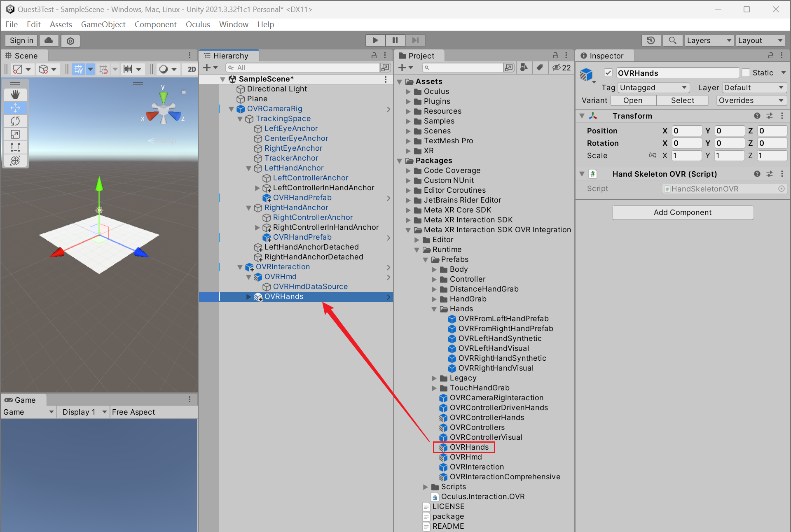This screenshot has height=532, width=791.
Task: Click the Play button
Action: pyautogui.click(x=375, y=40)
